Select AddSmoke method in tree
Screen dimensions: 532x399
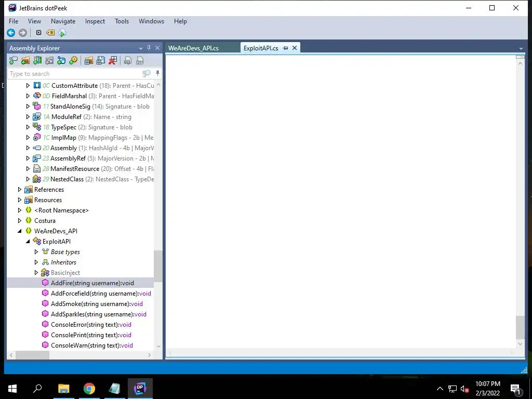tap(81, 303)
